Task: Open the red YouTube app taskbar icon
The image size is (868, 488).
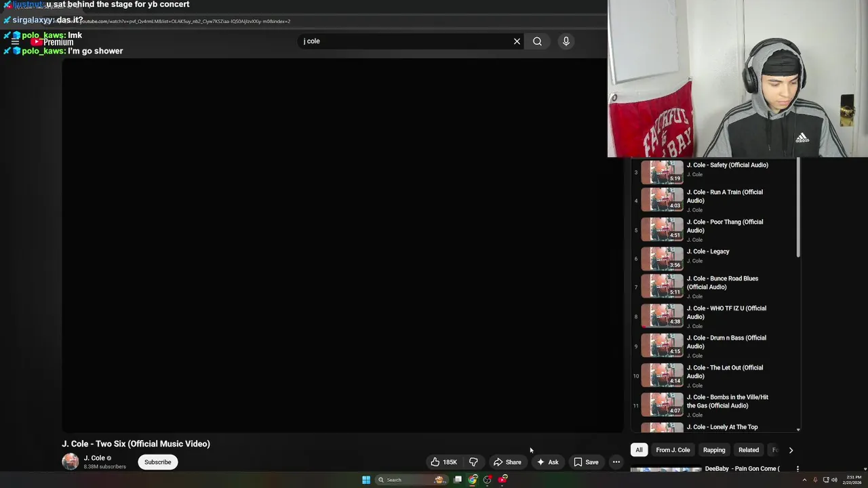Action: [x=502, y=480]
